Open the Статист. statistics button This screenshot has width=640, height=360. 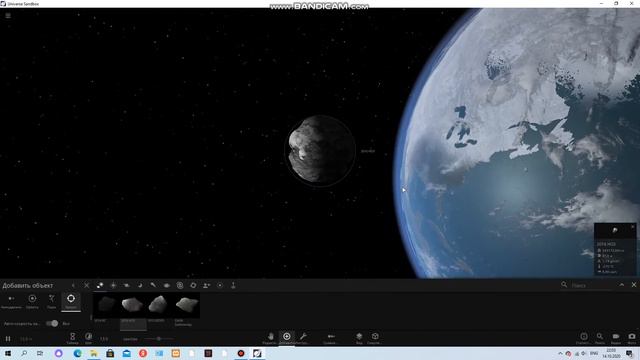[584, 338]
